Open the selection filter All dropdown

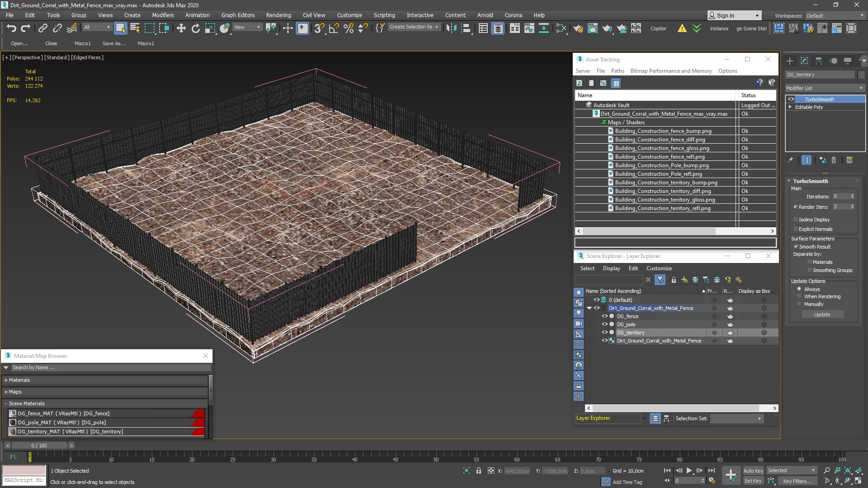[97, 27]
